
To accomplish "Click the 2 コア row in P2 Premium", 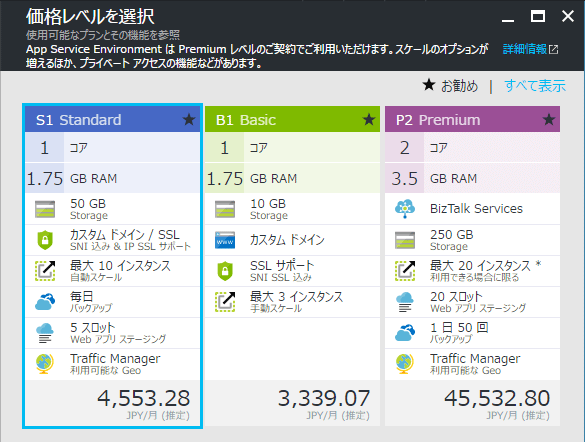I will click(x=472, y=148).
